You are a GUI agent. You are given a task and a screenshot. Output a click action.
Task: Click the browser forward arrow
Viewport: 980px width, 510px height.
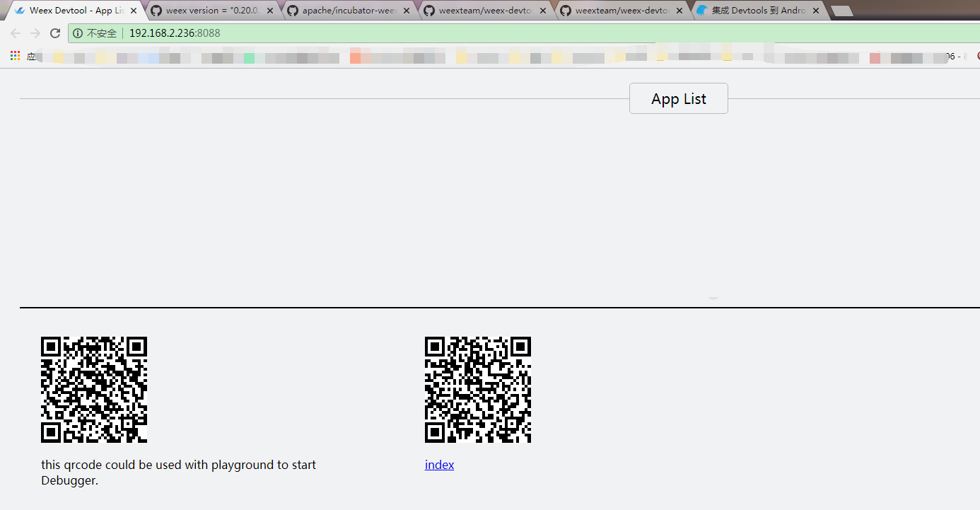pos(35,33)
